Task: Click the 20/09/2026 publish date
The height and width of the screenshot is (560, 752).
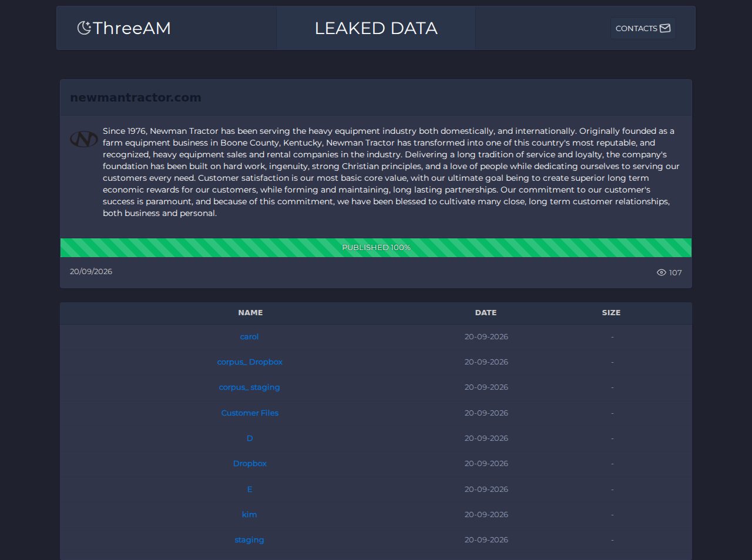Action: 91,271
